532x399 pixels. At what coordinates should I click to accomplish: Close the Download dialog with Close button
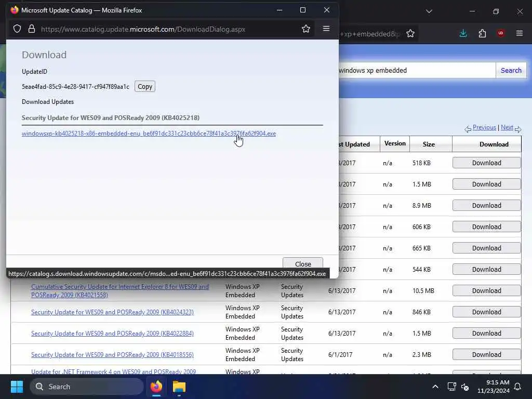(303, 263)
